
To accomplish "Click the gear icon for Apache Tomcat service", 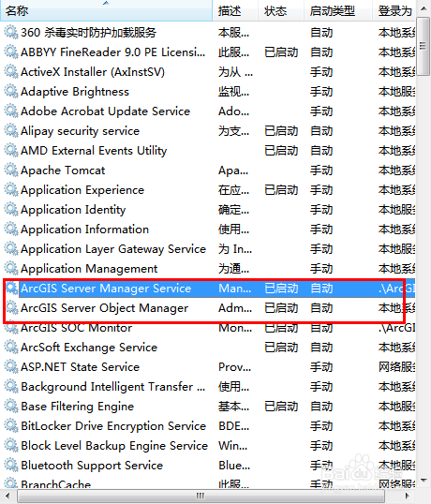I will click(x=11, y=170).
